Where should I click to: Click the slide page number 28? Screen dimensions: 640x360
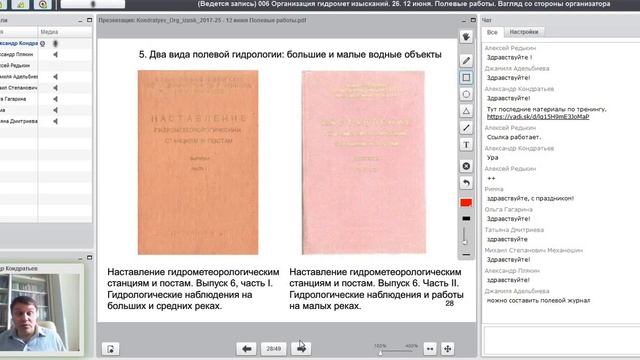pos(449,303)
